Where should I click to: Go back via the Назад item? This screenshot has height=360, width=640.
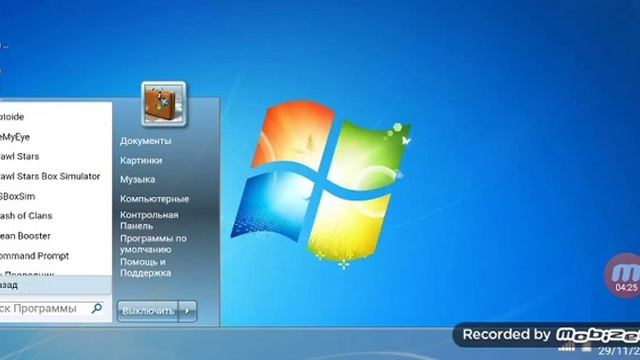[x=56, y=285]
